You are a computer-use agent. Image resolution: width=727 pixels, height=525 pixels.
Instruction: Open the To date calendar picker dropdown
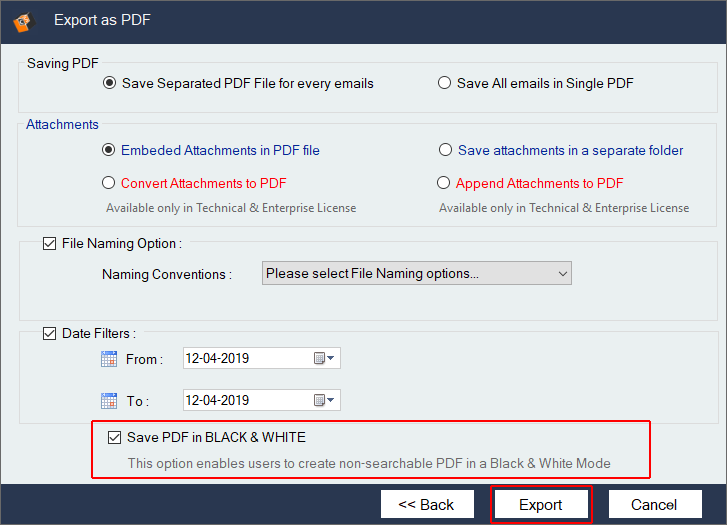(326, 401)
